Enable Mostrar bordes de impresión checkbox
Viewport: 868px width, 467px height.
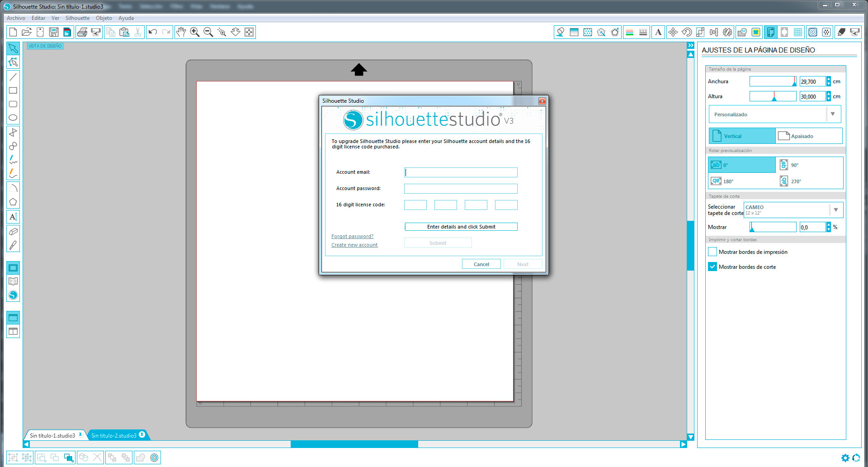coord(712,252)
